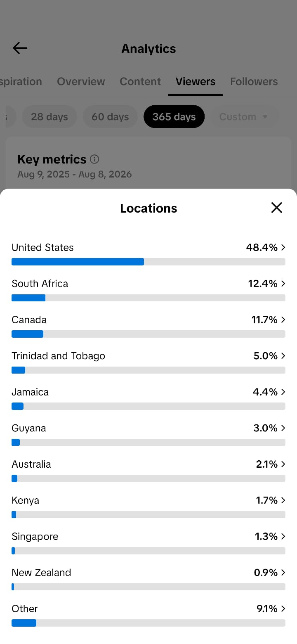Open the Other locations row
The height and width of the screenshot is (644, 297).
coord(148,614)
